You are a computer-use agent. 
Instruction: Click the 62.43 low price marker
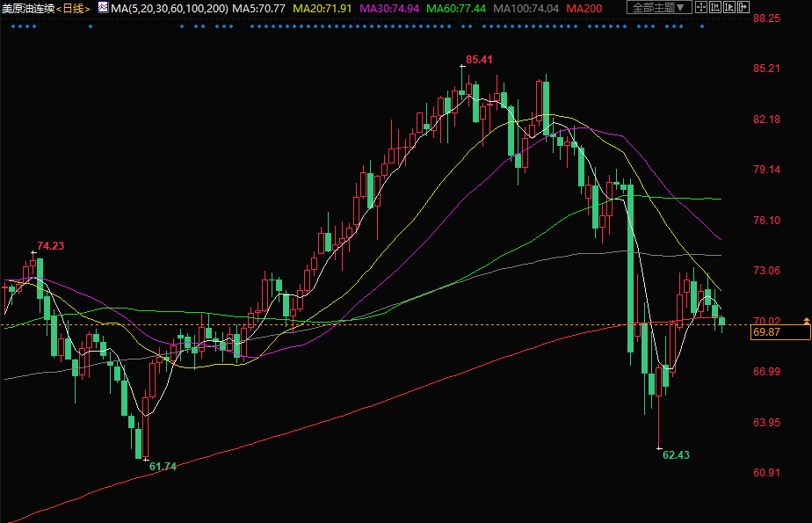tap(676, 455)
